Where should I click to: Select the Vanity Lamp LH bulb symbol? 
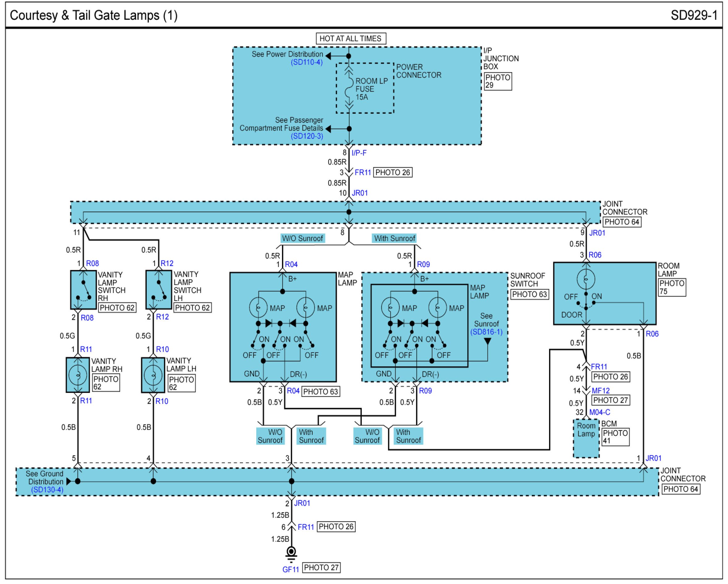pos(153,375)
